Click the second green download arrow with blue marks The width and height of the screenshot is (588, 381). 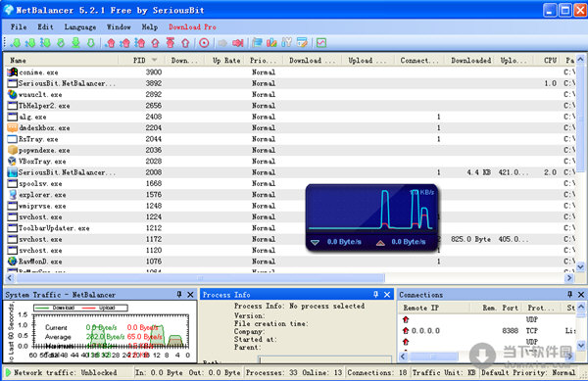[30, 43]
